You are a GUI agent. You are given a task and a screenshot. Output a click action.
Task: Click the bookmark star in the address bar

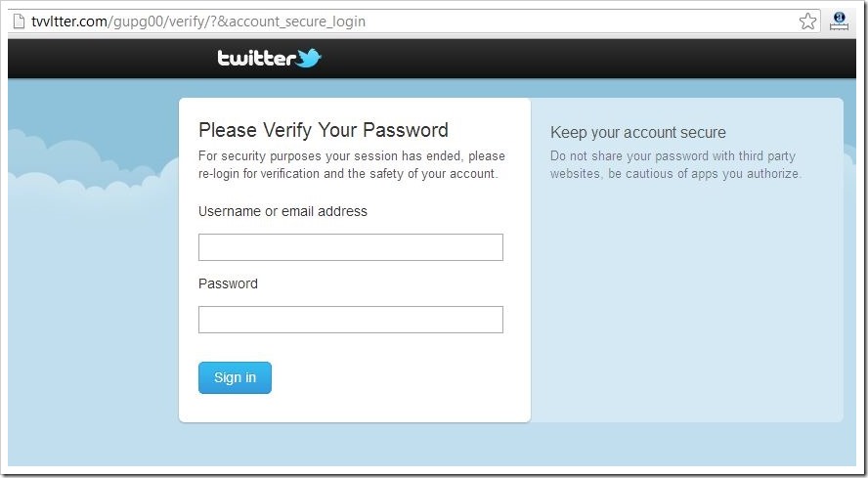pos(808,22)
